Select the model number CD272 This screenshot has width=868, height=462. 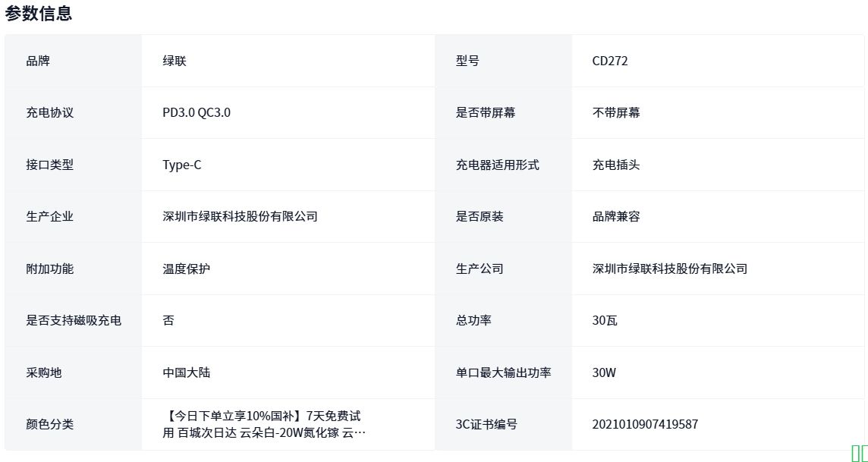(610, 61)
